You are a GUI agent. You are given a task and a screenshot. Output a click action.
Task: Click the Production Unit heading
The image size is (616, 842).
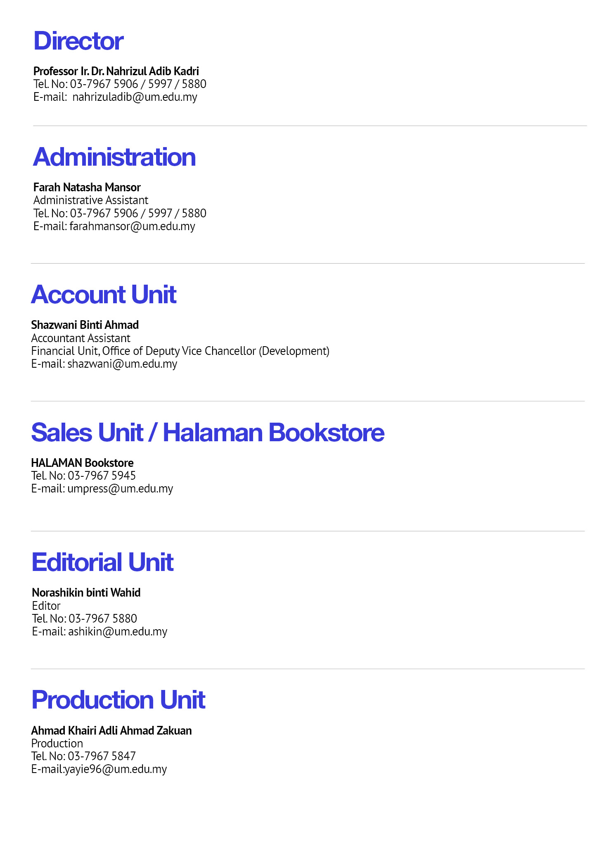point(118,700)
